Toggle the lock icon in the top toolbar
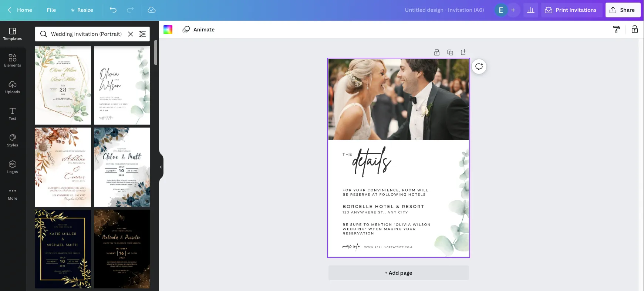The height and width of the screenshot is (291, 644). click(x=634, y=30)
